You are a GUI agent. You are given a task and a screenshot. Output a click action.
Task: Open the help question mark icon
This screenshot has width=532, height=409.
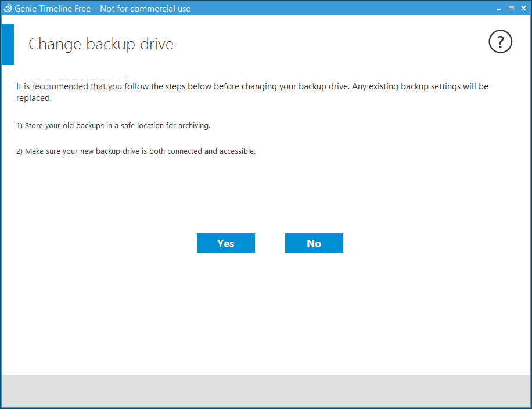(x=500, y=42)
